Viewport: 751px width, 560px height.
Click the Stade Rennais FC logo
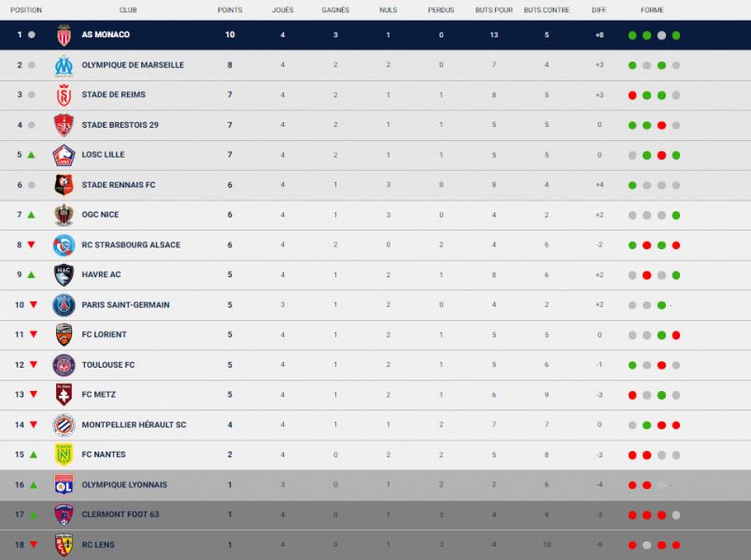64,185
